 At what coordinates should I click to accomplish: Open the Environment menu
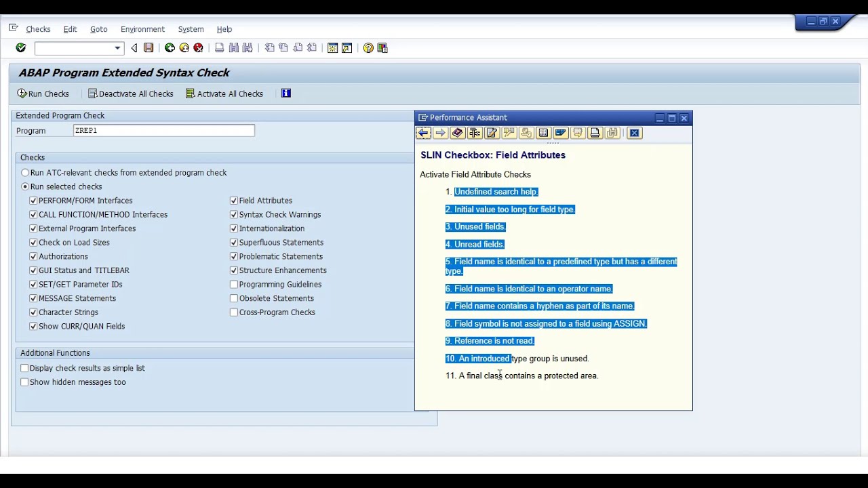[x=142, y=29]
